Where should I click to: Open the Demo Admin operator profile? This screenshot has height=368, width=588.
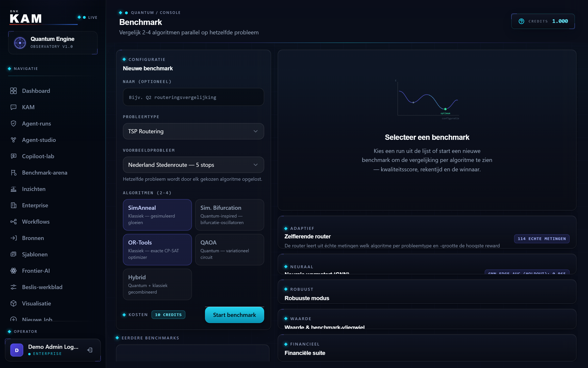point(53,350)
